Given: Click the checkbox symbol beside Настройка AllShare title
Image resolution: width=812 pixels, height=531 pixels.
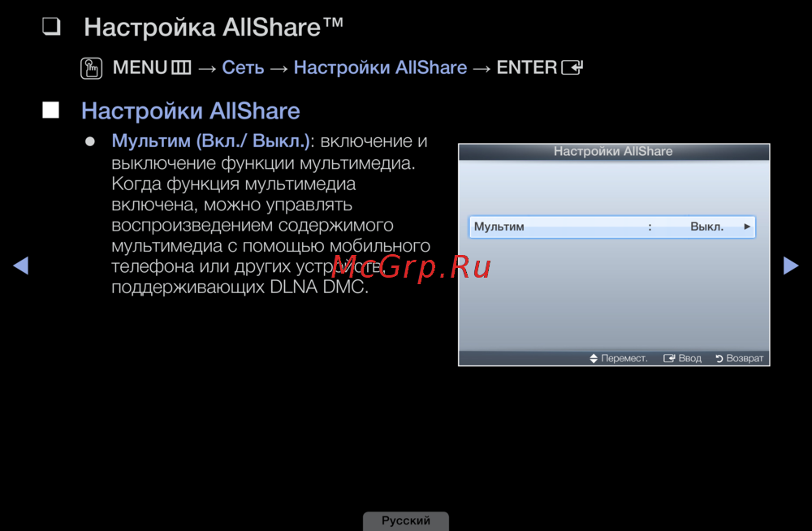Looking at the screenshot, I should [x=53, y=28].
